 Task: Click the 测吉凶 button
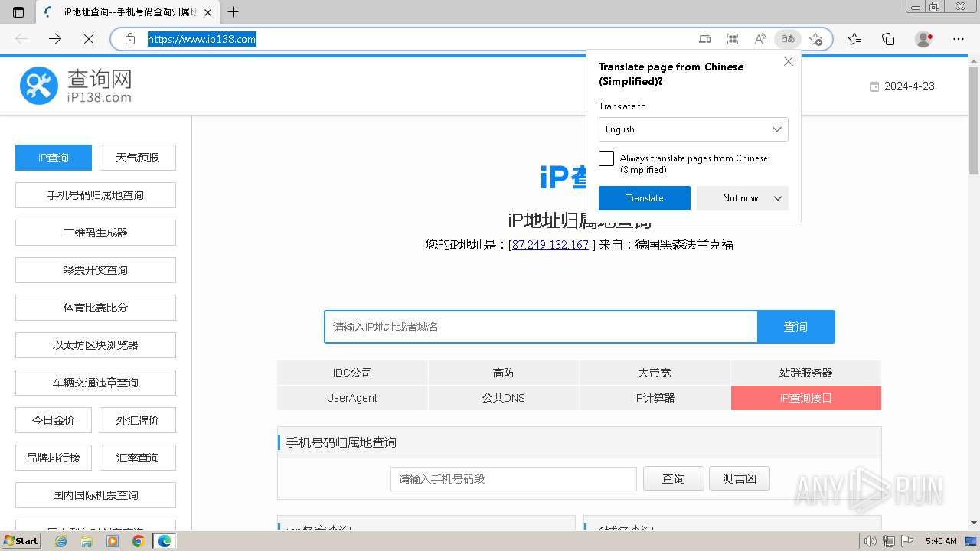740,479
